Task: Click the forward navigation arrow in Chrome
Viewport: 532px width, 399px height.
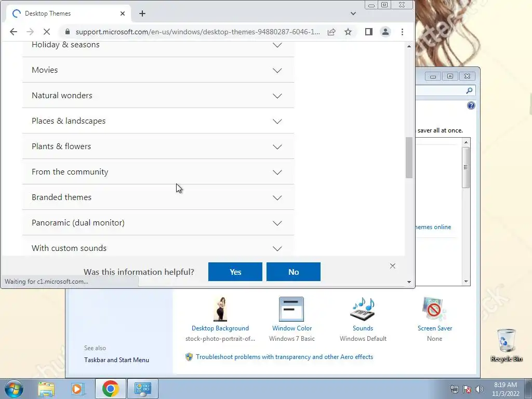Action: pos(30,32)
